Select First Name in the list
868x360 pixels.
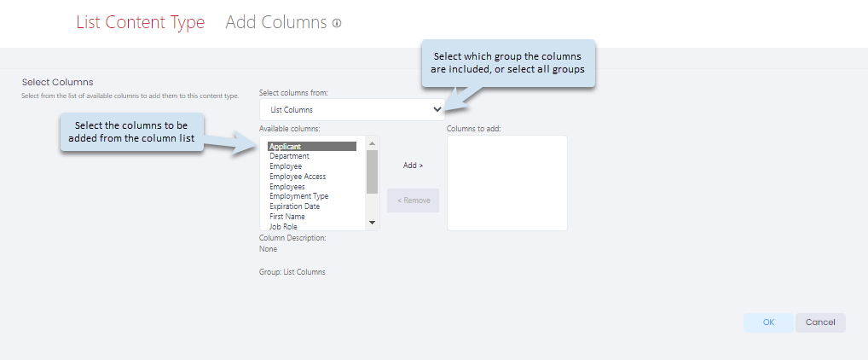tap(312, 217)
